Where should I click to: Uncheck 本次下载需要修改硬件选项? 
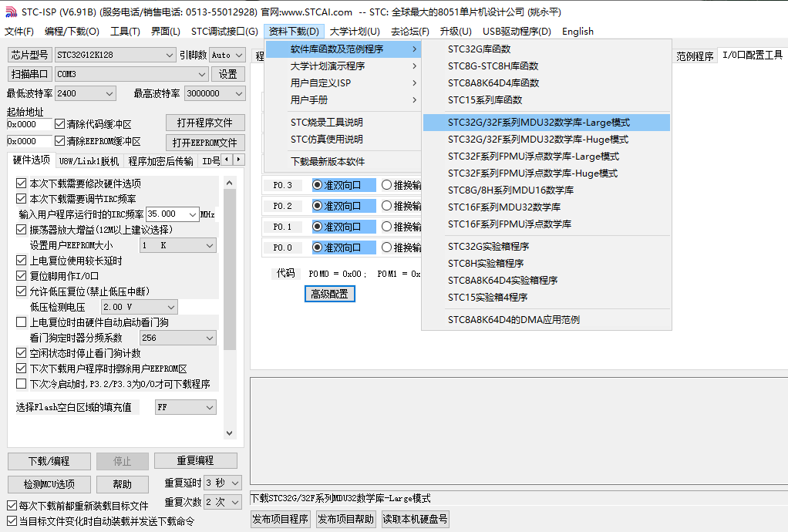(21, 184)
